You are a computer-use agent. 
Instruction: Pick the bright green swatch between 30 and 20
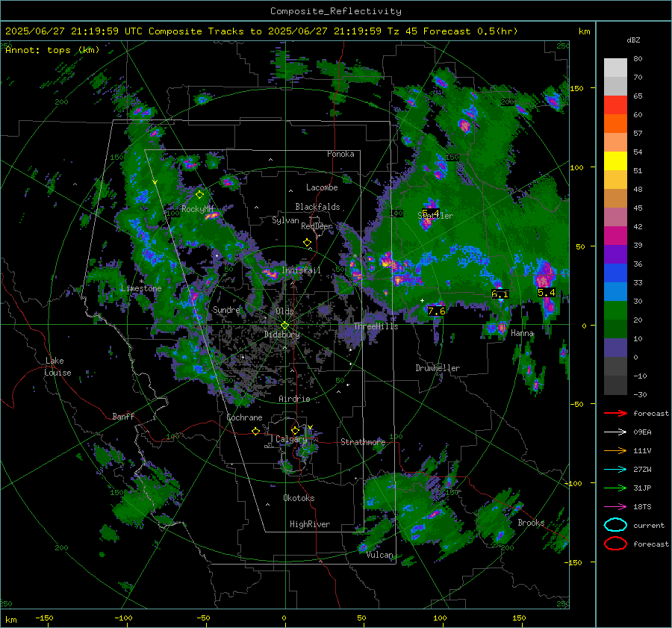point(615,311)
